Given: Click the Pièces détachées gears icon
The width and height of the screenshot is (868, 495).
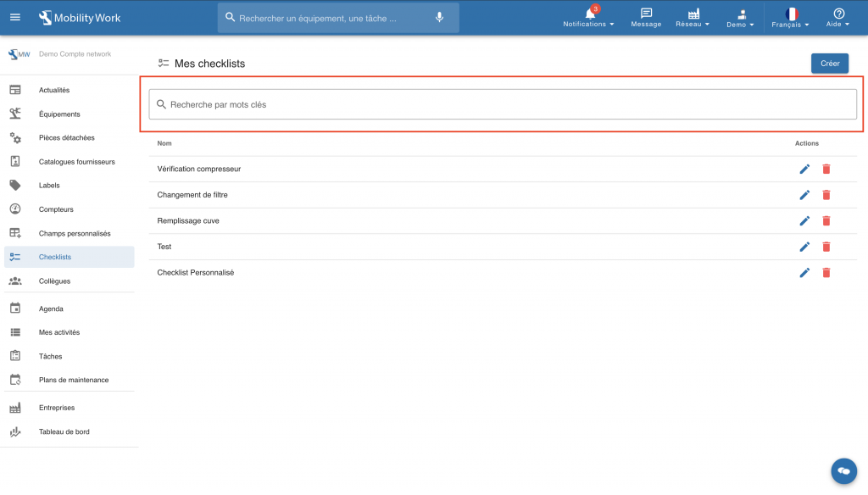Looking at the screenshot, I should click(15, 137).
